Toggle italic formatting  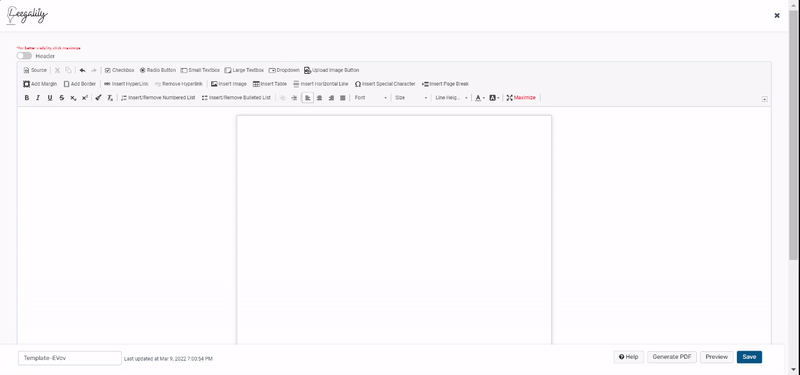click(38, 97)
